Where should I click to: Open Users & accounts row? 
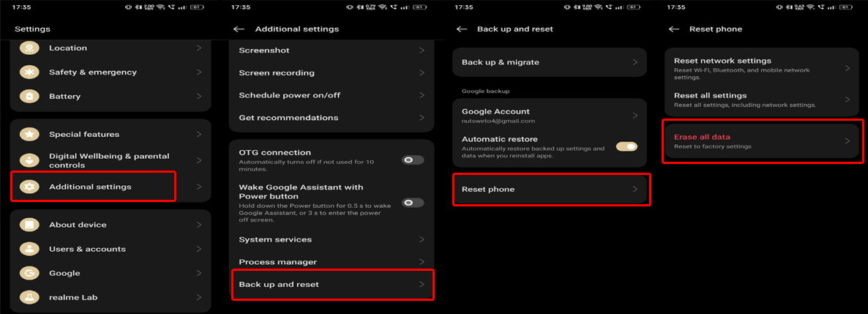tap(111, 249)
